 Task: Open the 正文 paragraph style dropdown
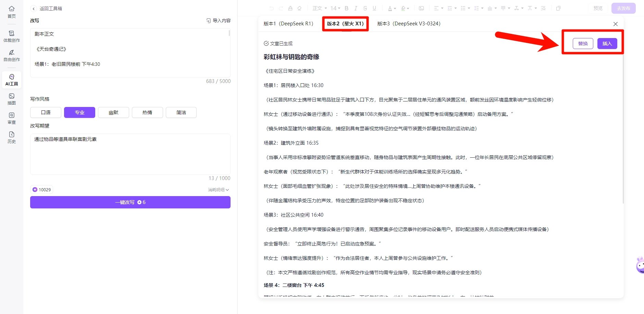pyautogui.click(x=319, y=8)
